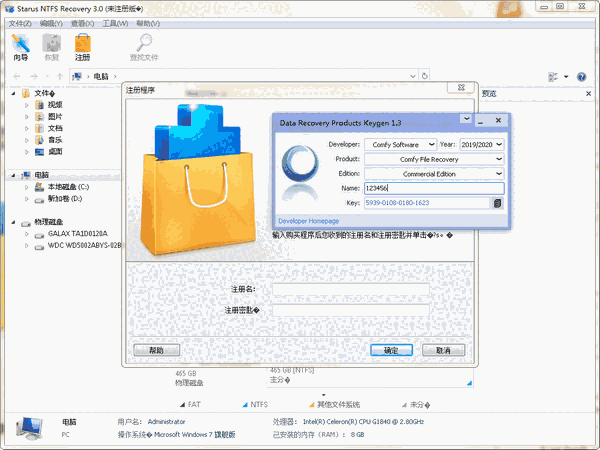Open the Year dropdown in Keygen
The width and height of the screenshot is (600, 450).
tap(499, 145)
